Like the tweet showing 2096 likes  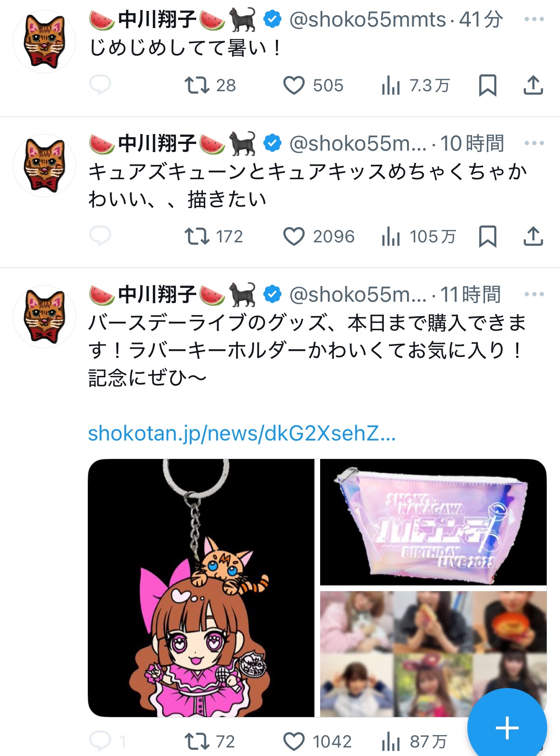pyautogui.click(x=319, y=237)
